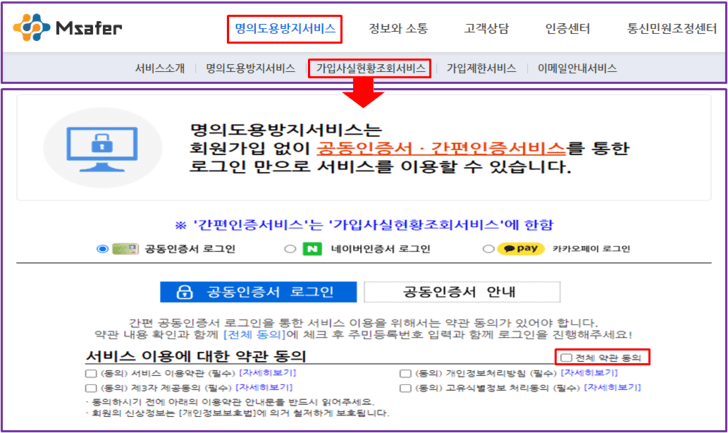Open 자세히보기 for 서비스 이용약관
The image size is (728, 433).
click(267, 373)
